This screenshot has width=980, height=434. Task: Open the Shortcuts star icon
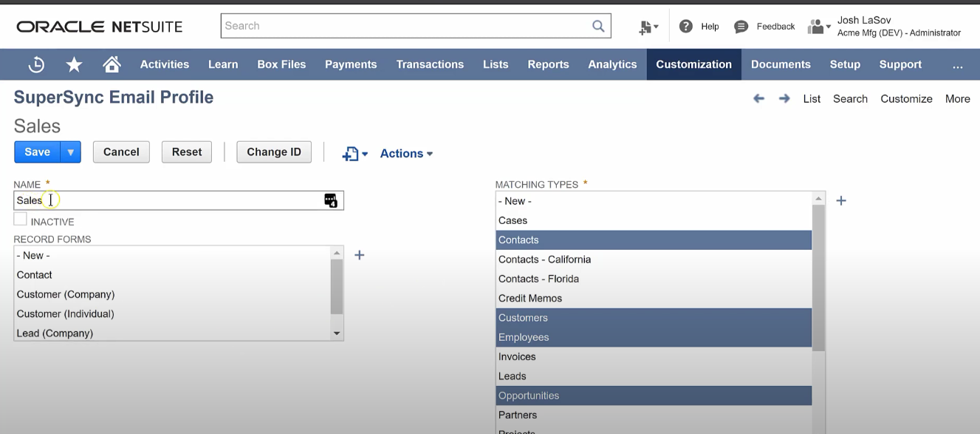tap(73, 64)
